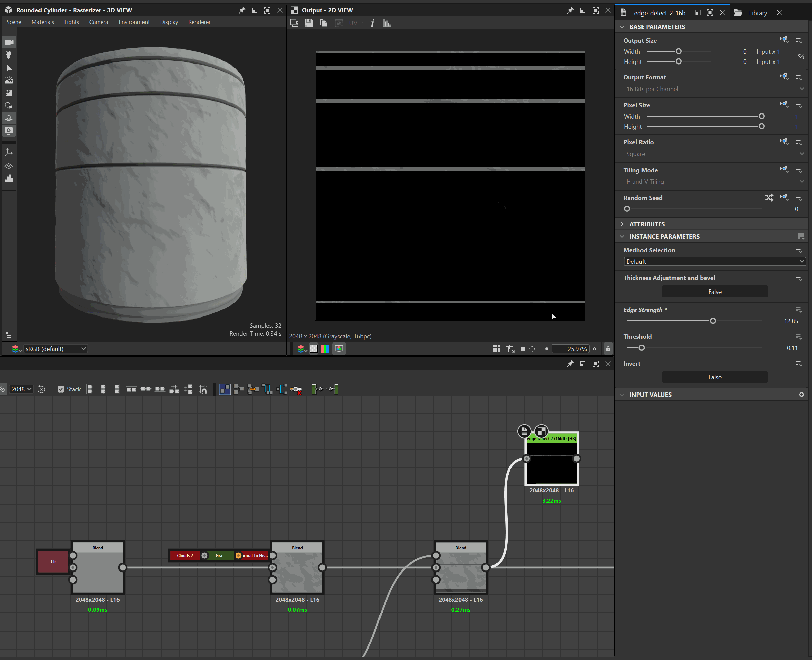This screenshot has height=660, width=812.
Task: Randomize the Random Seed with shuffle icon
Action: 769,198
